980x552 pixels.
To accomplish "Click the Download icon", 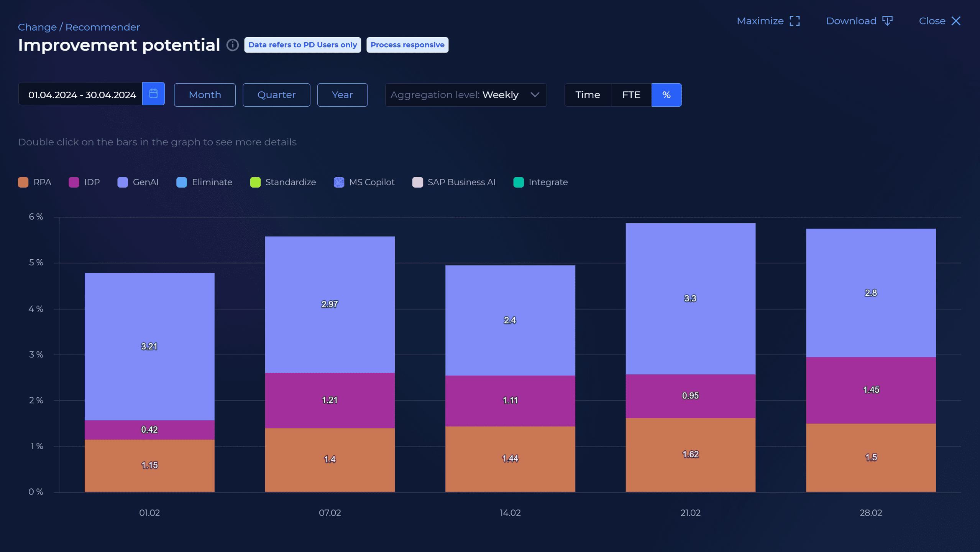I will pos(888,21).
